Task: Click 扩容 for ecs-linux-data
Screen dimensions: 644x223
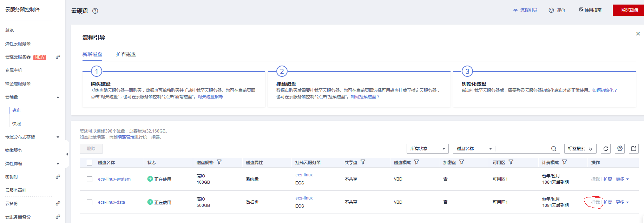Action: coord(608,202)
